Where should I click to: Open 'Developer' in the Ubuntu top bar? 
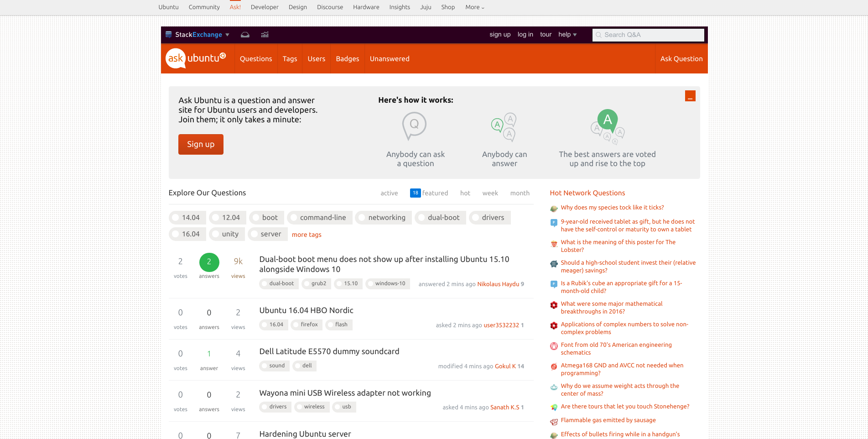(x=265, y=7)
